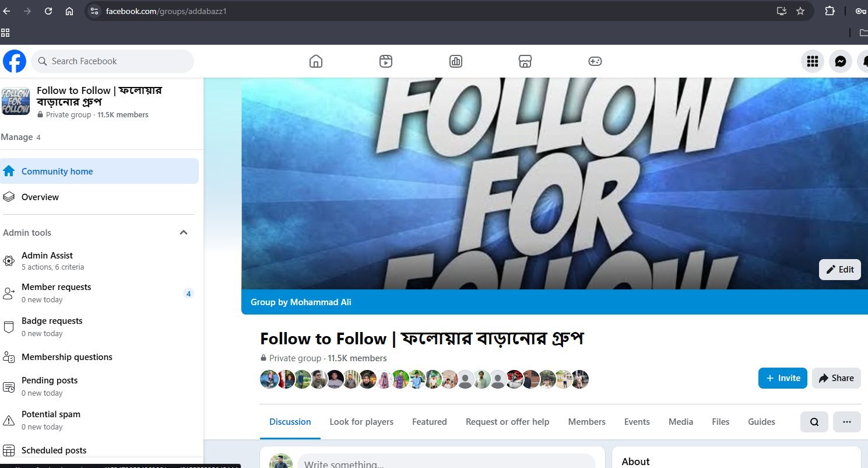Screen dimensions: 868x468
Task: Select the Media tab
Action: (x=681, y=422)
